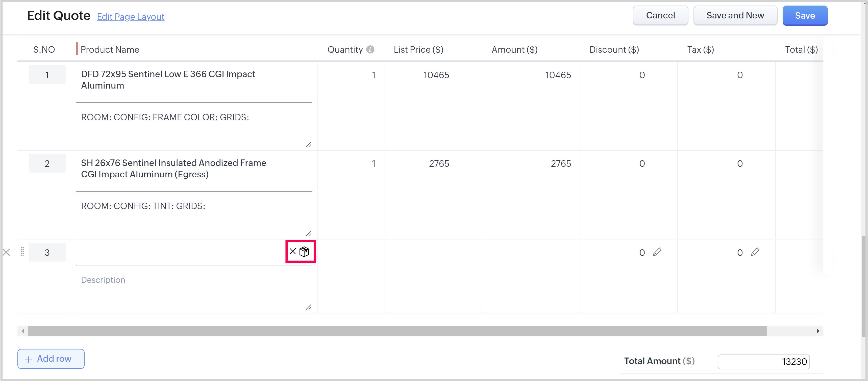The image size is (868, 381).
Task: Edit row 3 discount with the pencil icon
Action: point(657,252)
